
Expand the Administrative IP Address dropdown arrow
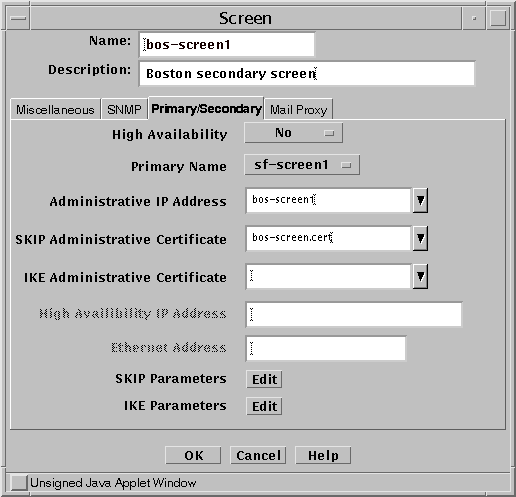(420, 200)
